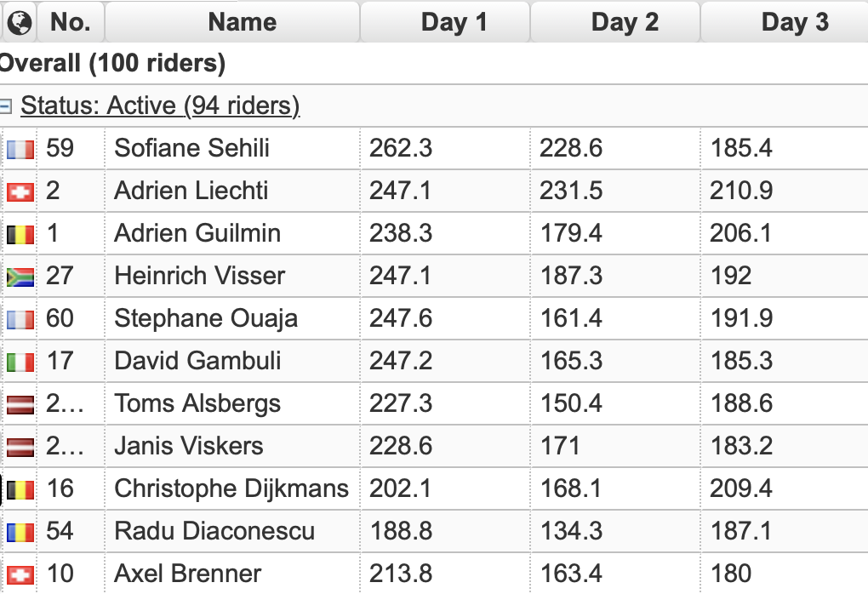Click the globe country column header icon
Viewport: 868px width, 594px height.
[x=20, y=22]
